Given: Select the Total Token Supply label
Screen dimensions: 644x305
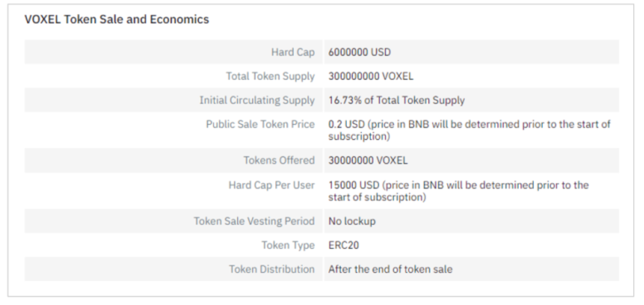Looking at the screenshot, I should [x=271, y=76].
